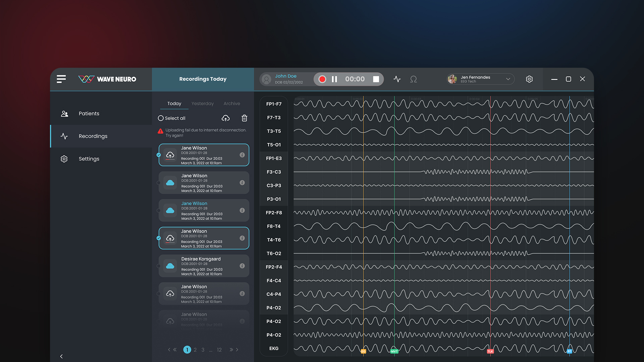Viewport: 644px width, 362px height.
Task: Jump to the last page with double-right arrows
Action: [231, 350]
